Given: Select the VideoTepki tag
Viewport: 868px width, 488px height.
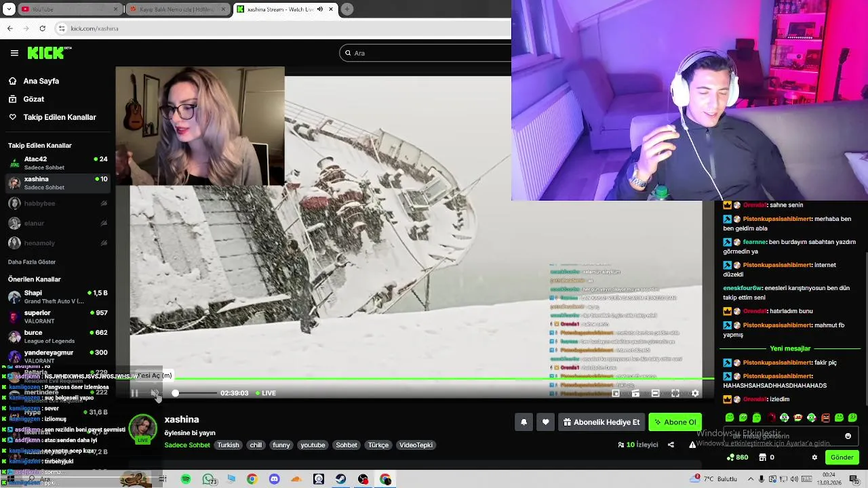Looking at the screenshot, I should point(416,445).
